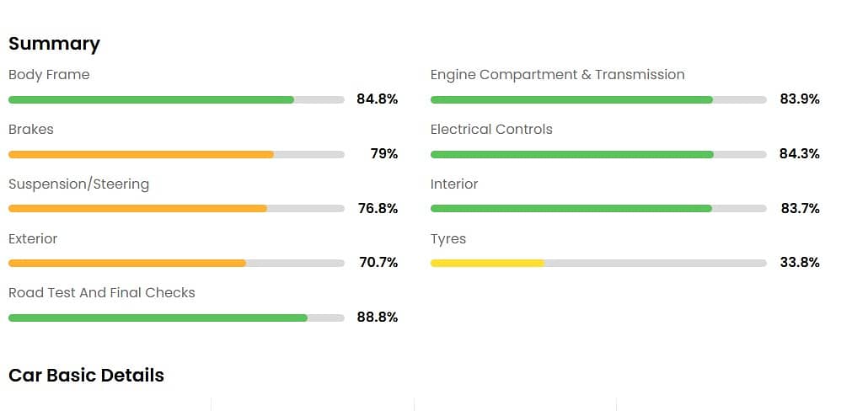Click the 33.8% Tyres score
This screenshot has width=868, height=411.
(x=800, y=263)
